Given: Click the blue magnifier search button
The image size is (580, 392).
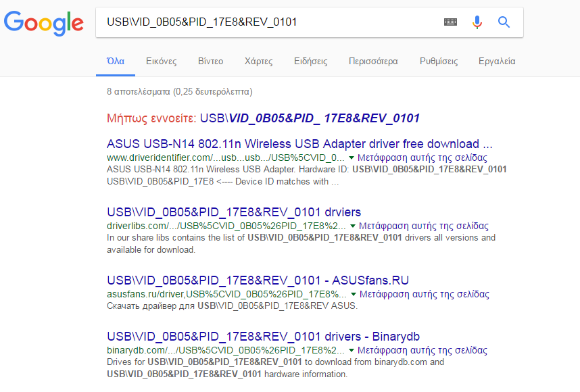Looking at the screenshot, I should (x=504, y=22).
